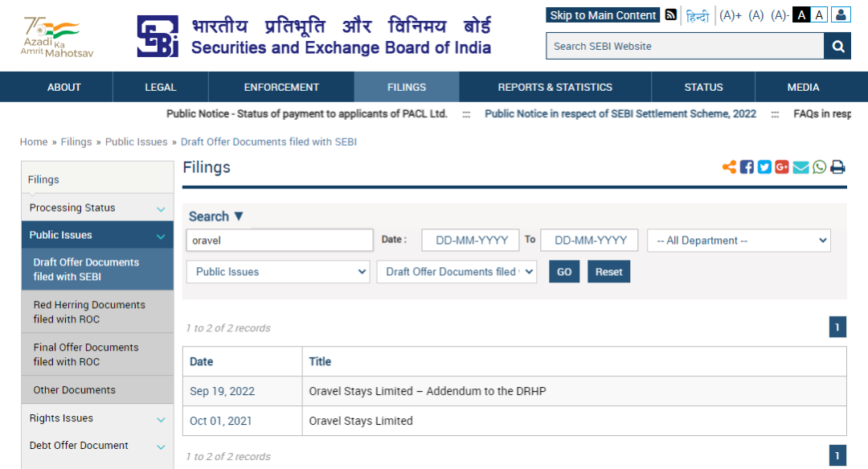Image resolution: width=868 pixels, height=469 pixels.
Task: Click the search magnifier button
Action: (837, 46)
